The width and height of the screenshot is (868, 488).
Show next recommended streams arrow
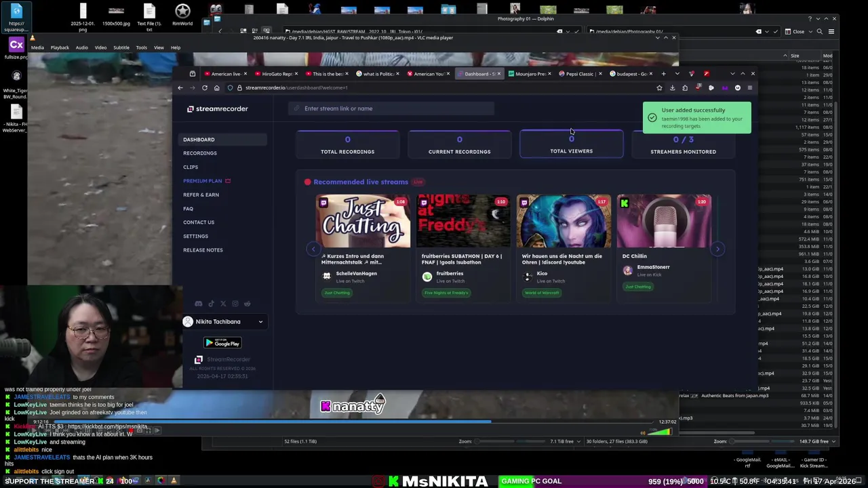click(x=717, y=249)
